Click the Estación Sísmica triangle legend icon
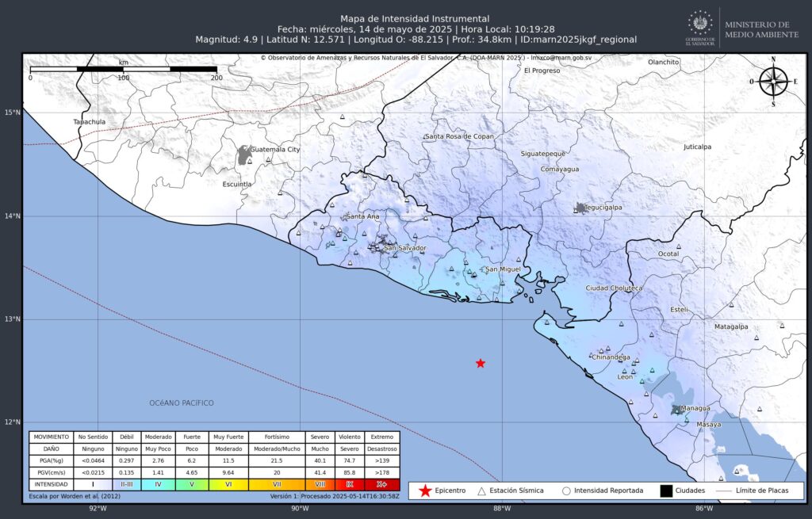Image resolution: width=812 pixels, height=519 pixels. pos(481,491)
